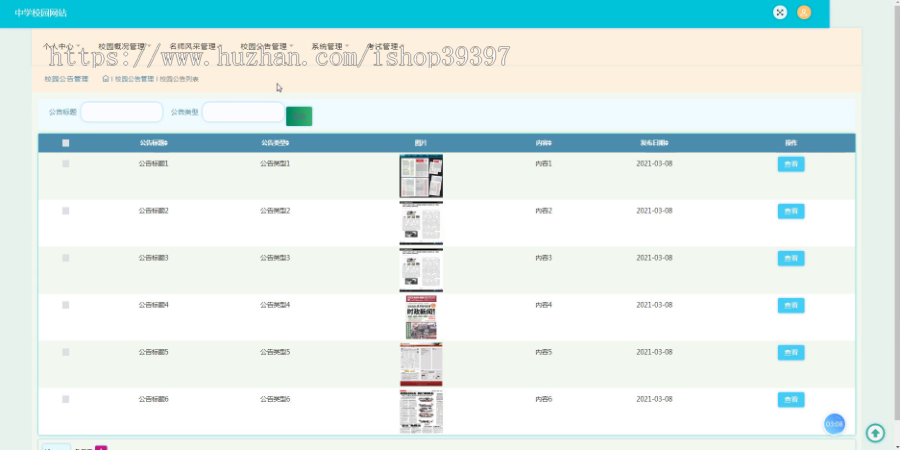Expand the 校园概况管理 dropdown menu
Viewport: 900px width, 450px height.
(x=124, y=46)
